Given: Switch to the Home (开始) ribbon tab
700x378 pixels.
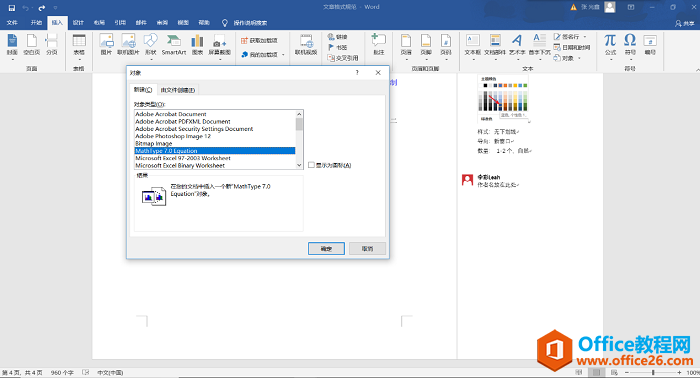Looking at the screenshot, I should click(x=36, y=23).
